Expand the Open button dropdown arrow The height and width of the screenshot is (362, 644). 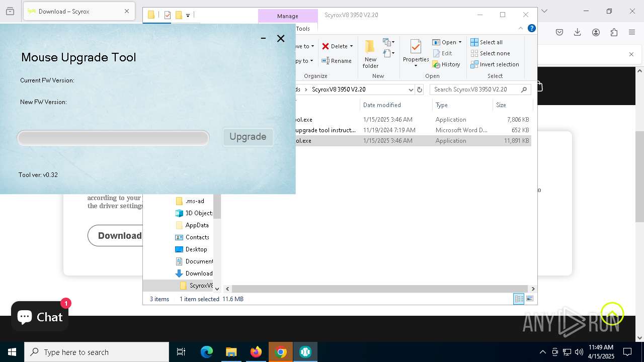pyautogui.click(x=460, y=42)
